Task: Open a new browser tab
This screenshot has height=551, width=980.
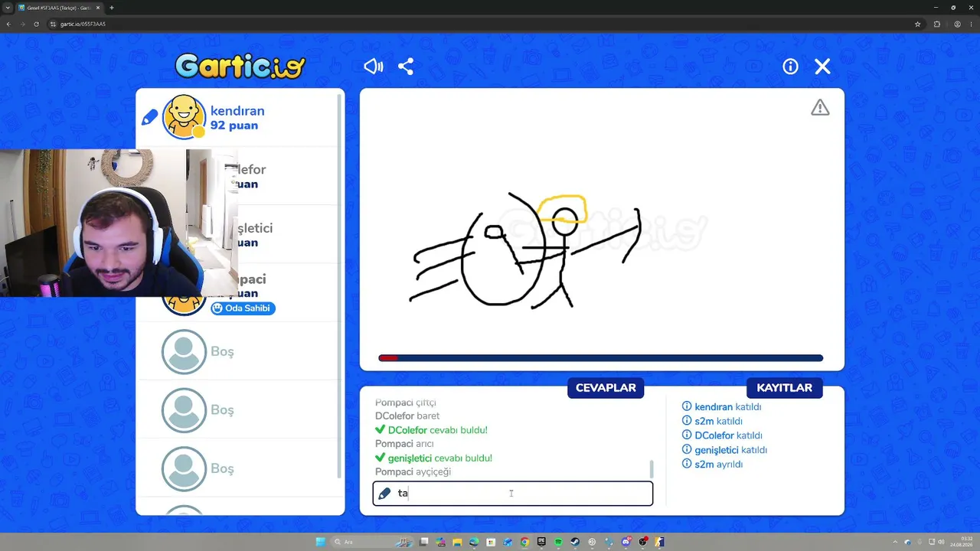Action: click(x=112, y=8)
